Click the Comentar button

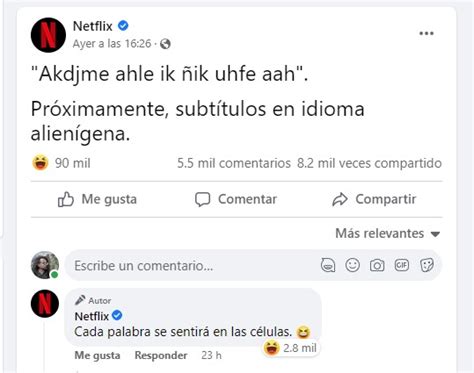pos(236,199)
